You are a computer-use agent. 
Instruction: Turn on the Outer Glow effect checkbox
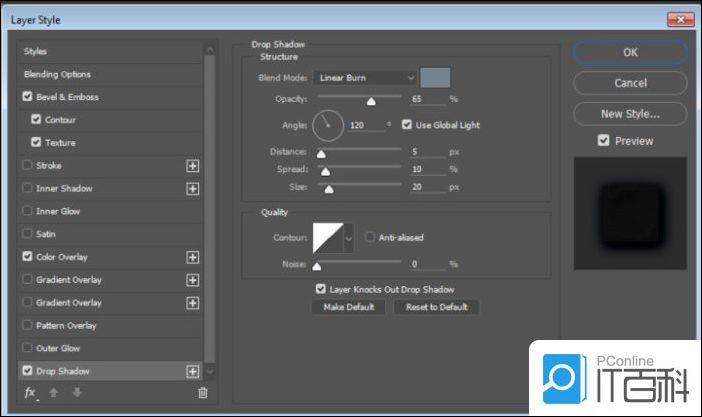click(x=27, y=348)
